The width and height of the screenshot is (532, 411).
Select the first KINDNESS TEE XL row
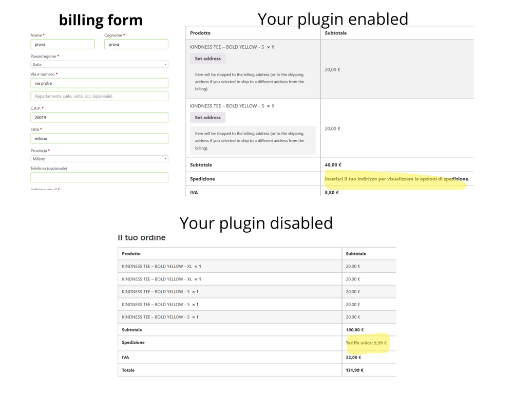click(161, 266)
